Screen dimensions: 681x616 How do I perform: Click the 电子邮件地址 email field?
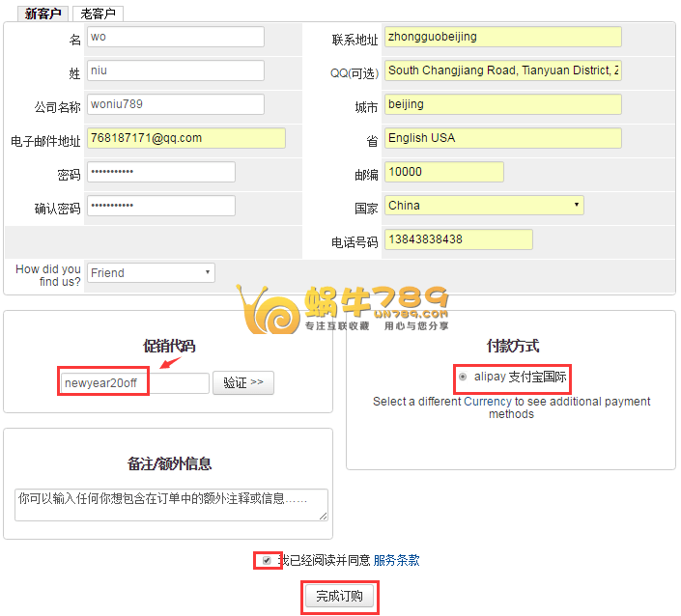pos(186,138)
